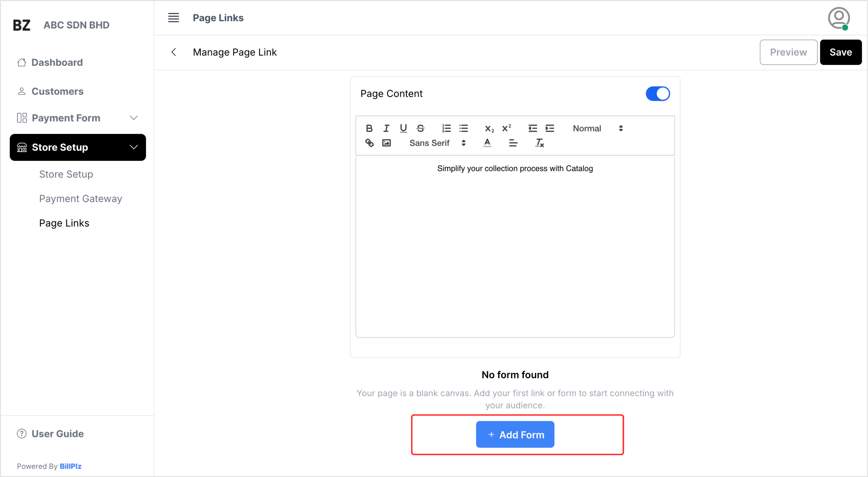Screen dimensions: 868x477
Task: Toggle bold formatting in editor toolbar
Action: pyautogui.click(x=369, y=128)
